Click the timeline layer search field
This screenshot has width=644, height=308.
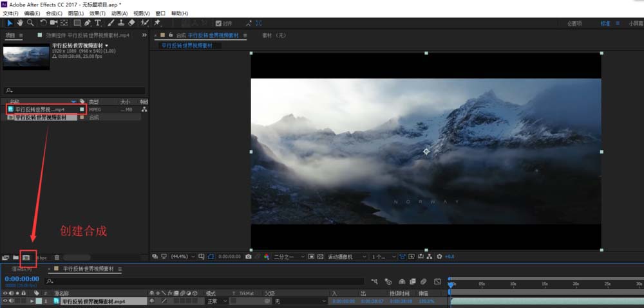[x=205, y=282]
